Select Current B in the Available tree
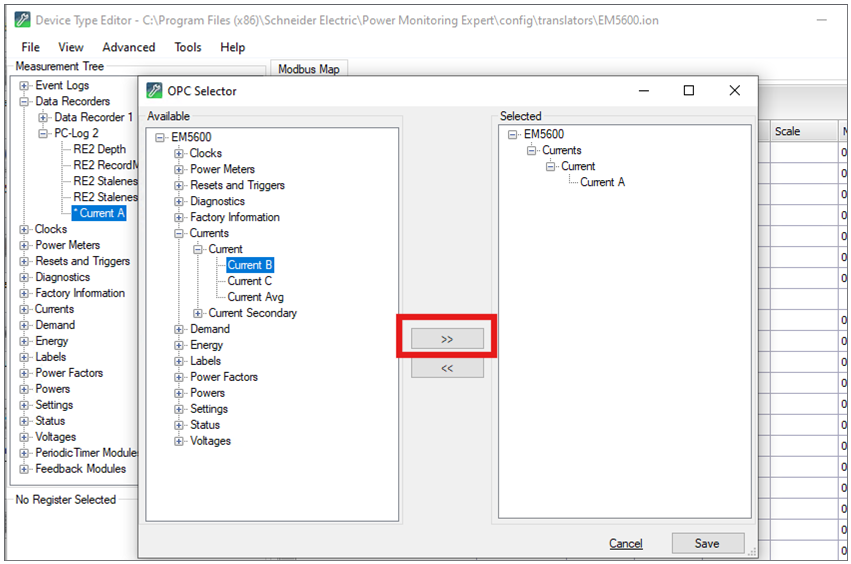Viewport: 851px width, 564px height. tap(250, 265)
